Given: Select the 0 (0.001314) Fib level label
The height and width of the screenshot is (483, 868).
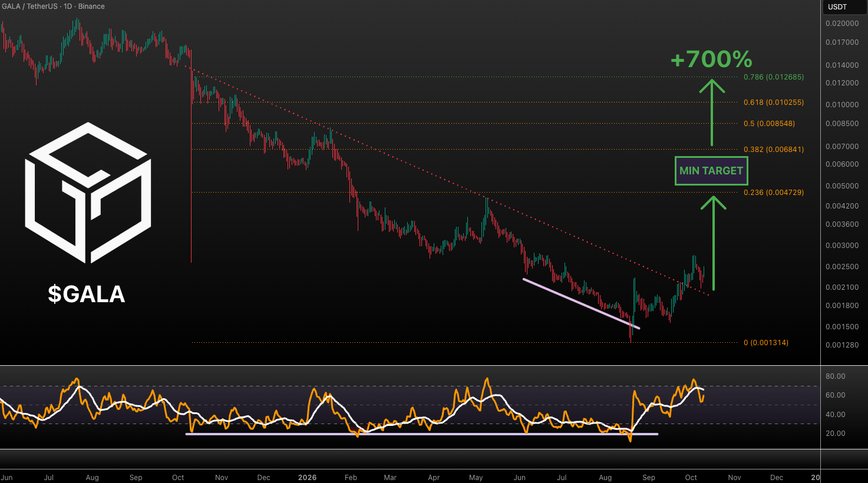Looking at the screenshot, I should pyautogui.click(x=765, y=343).
